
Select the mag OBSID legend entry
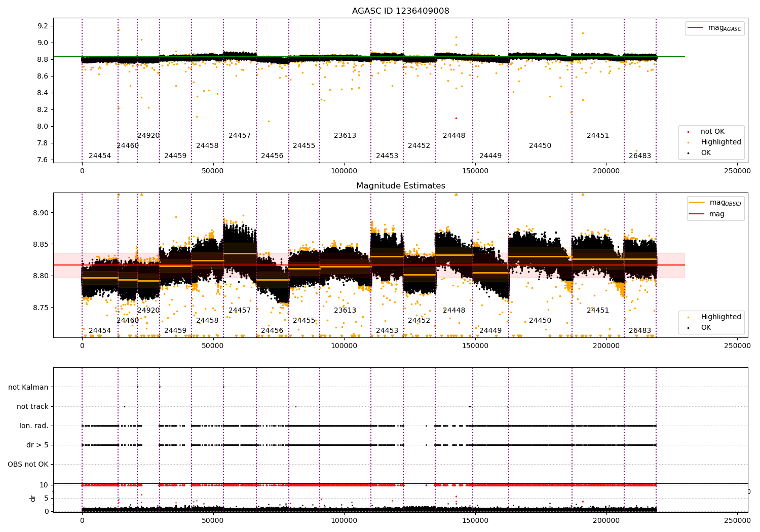tap(715, 203)
